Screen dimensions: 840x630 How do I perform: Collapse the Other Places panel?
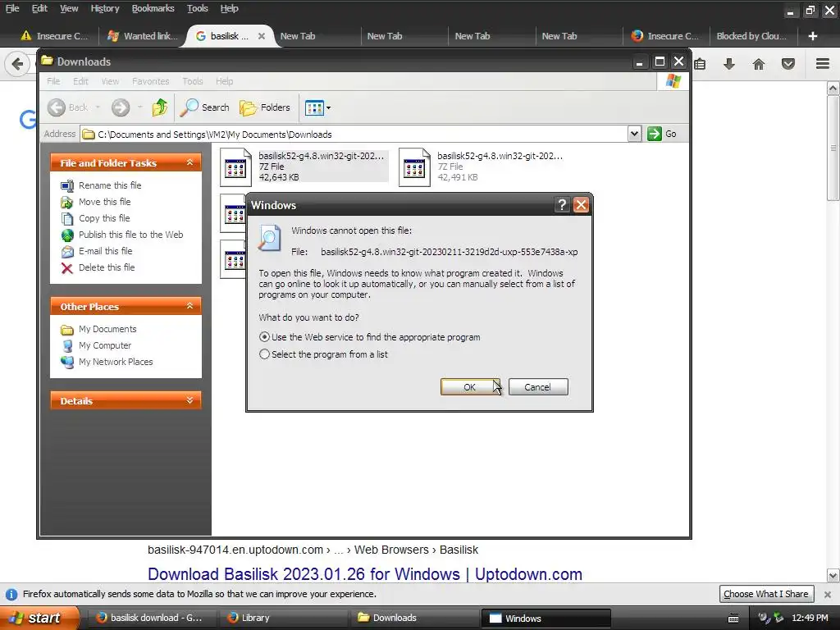coord(189,306)
